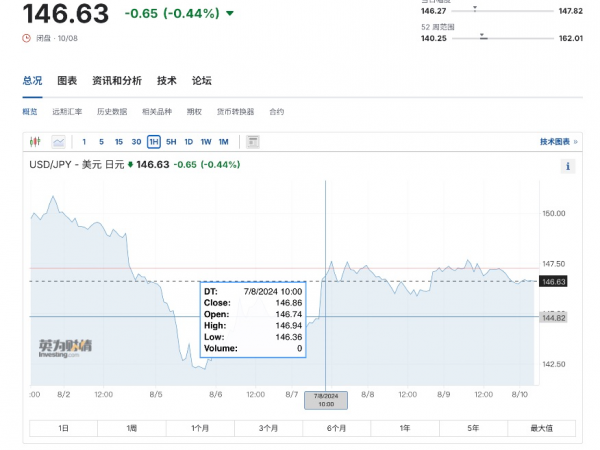This screenshot has width=600, height=450.
Task: Set chart range to 1日
Action: pos(64,428)
